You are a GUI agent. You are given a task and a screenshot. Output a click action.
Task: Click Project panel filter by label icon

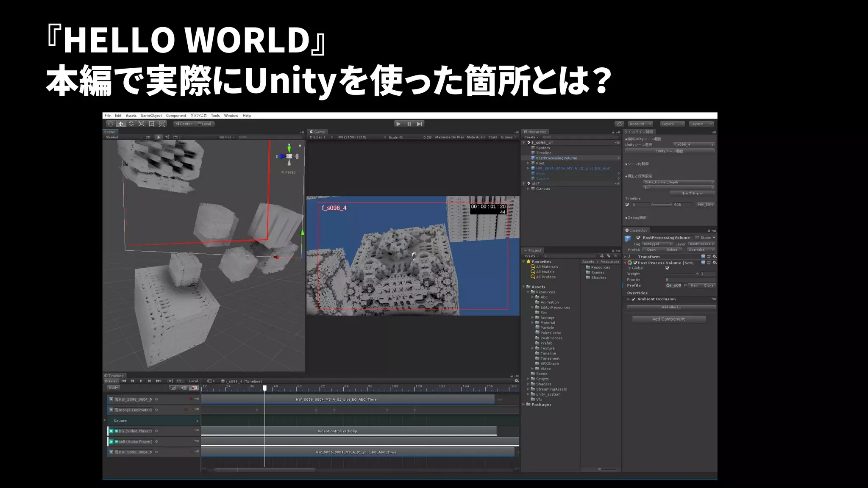pyautogui.click(x=609, y=256)
